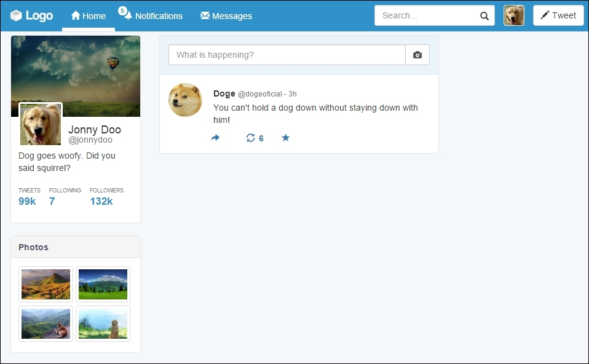The image size is (589, 364).
Task: Focus the What is happening field
Action: tap(287, 55)
